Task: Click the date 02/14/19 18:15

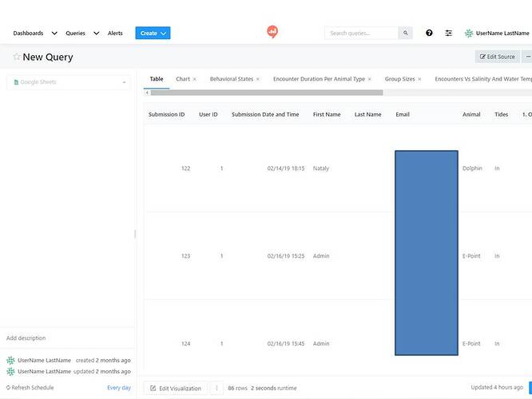Action: coord(286,168)
